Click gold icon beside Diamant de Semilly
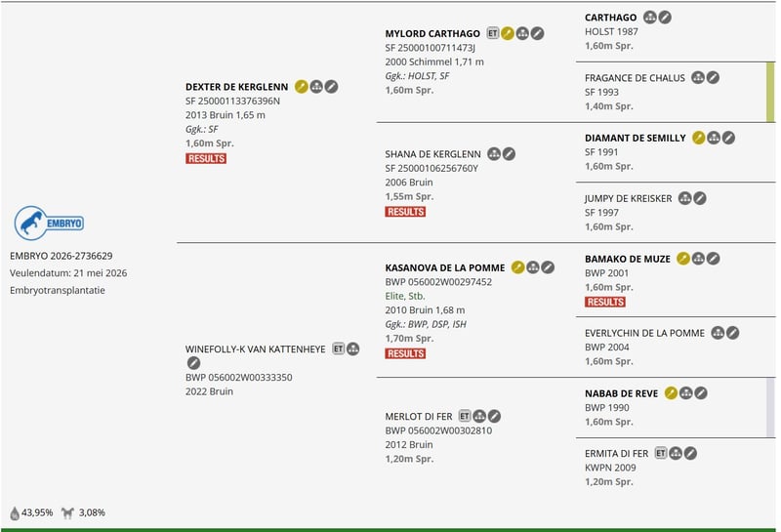Screen dimensions: 781x532 point(699,138)
